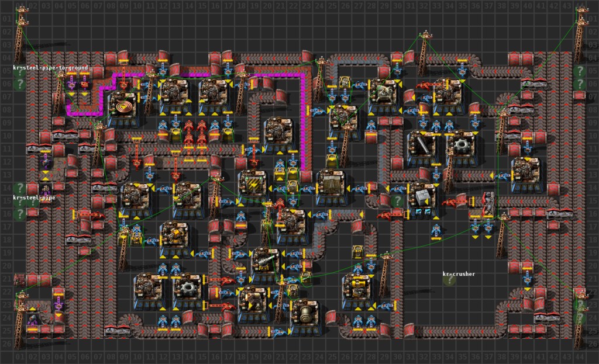Select gear wheel assembler beside the iron stick assembler
The height and width of the screenshot is (364, 599).
[461, 148]
